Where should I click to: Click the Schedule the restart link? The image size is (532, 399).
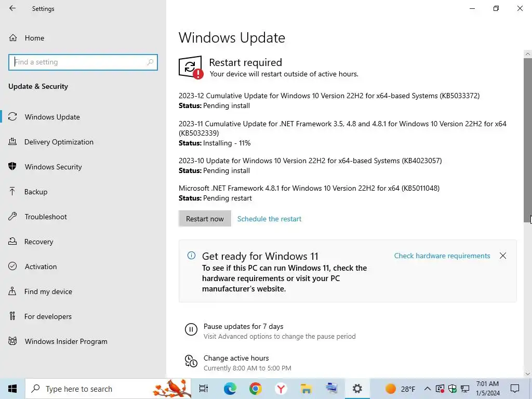[x=270, y=219]
